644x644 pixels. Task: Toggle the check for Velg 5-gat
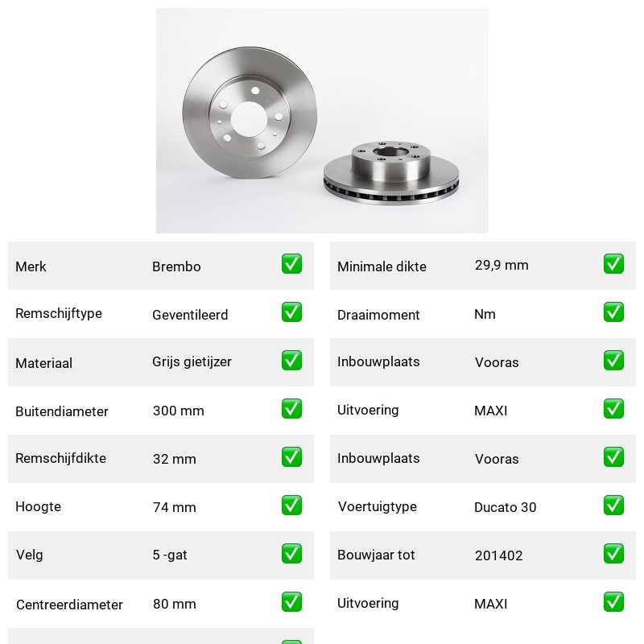[x=291, y=554]
